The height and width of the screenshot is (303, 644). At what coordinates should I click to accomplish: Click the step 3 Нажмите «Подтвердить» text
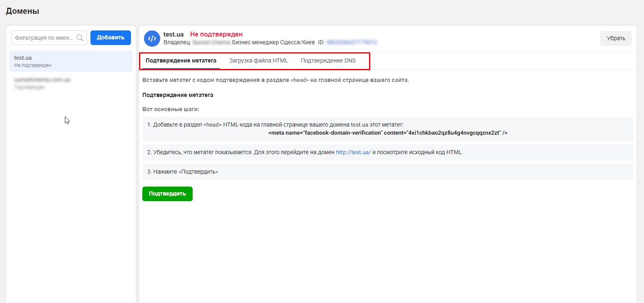pyautogui.click(x=182, y=172)
